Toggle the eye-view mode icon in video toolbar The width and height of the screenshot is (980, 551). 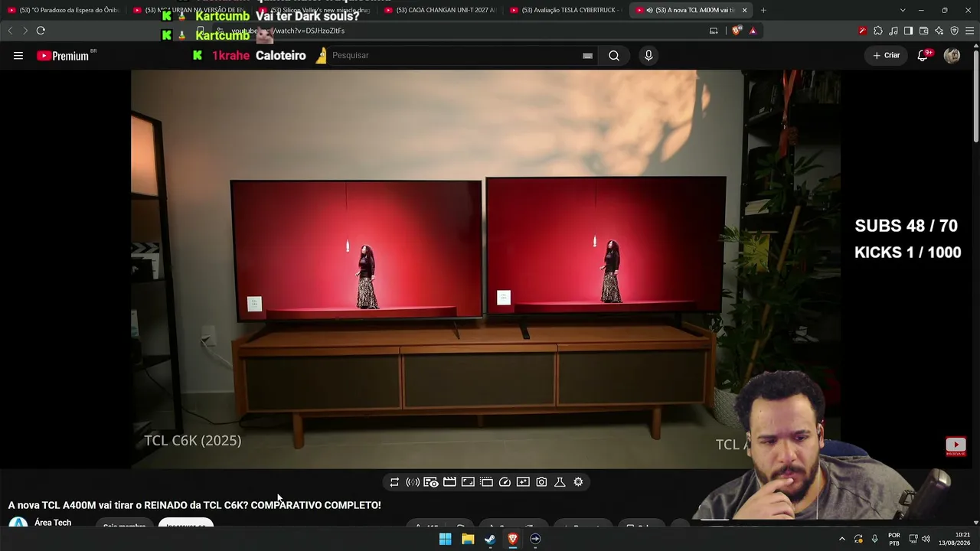click(x=431, y=482)
